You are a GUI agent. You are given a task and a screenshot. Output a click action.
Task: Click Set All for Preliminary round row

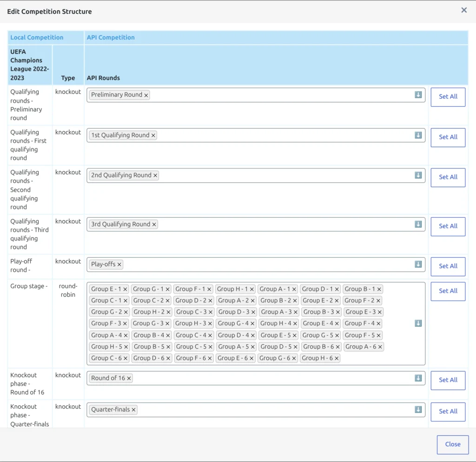click(448, 97)
